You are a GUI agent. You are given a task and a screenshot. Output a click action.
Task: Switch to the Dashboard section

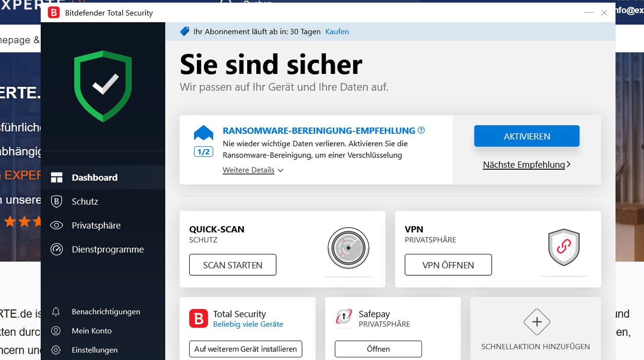[x=94, y=177]
